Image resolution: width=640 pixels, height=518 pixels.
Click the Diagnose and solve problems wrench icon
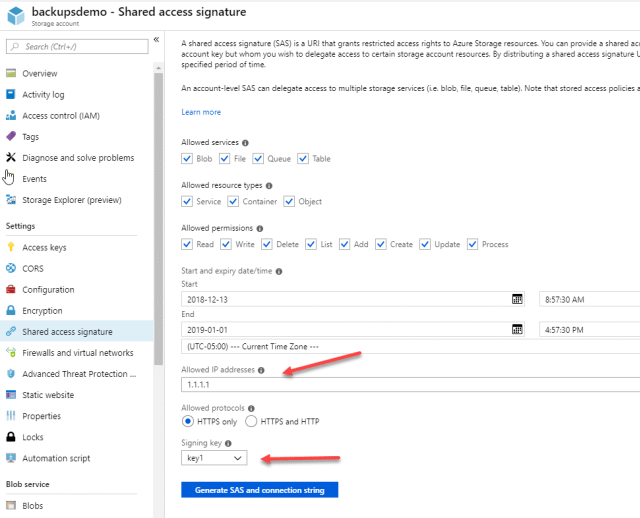[x=12, y=158]
